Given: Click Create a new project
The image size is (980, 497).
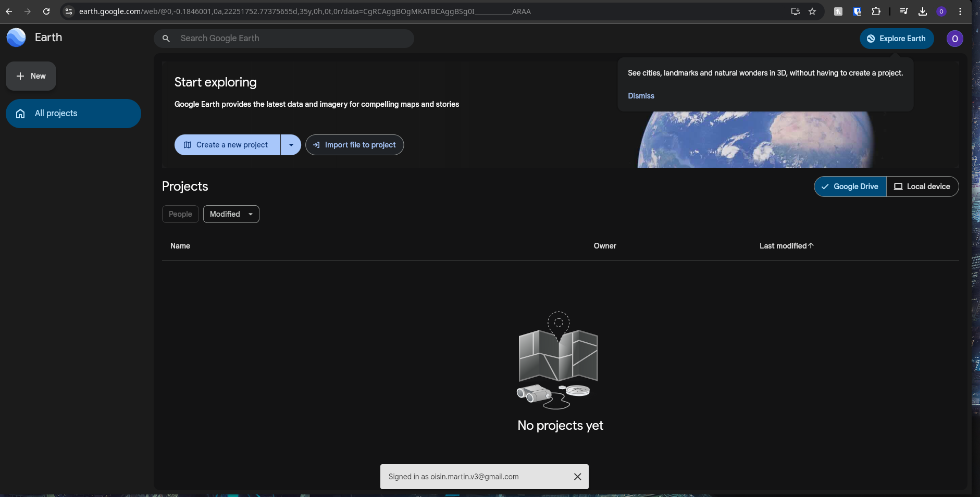Looking at the screenshot, I should pyautogui.click(x=227, y=145).
